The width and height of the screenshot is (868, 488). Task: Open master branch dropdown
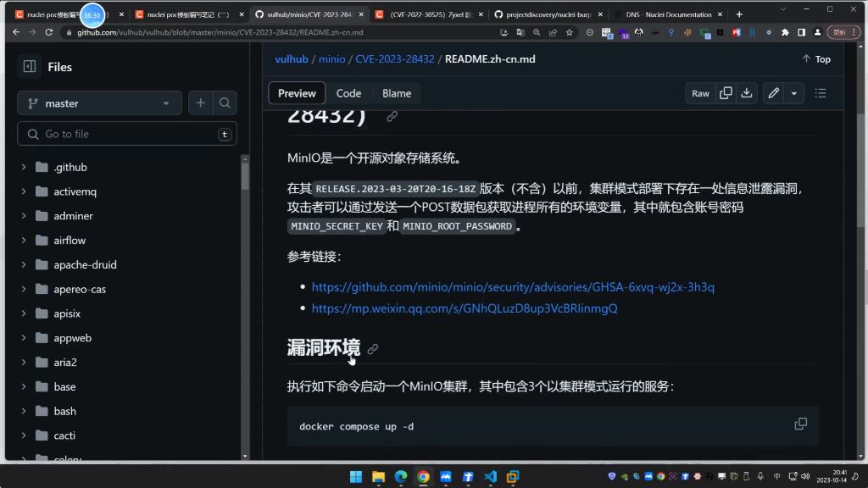pyautogui.click(x=100, y=103)
